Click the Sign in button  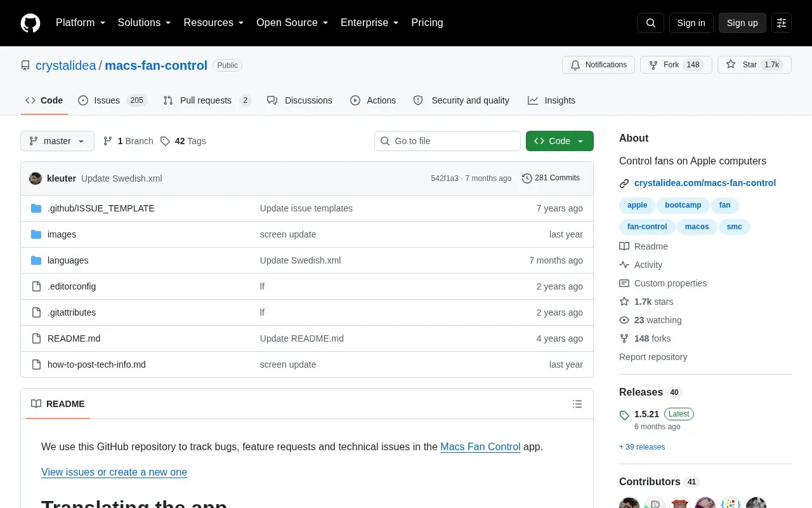tap(691, 23)
